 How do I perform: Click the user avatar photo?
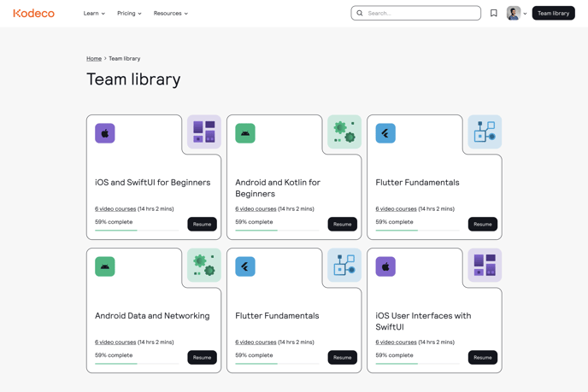click(x=514, y=13)
